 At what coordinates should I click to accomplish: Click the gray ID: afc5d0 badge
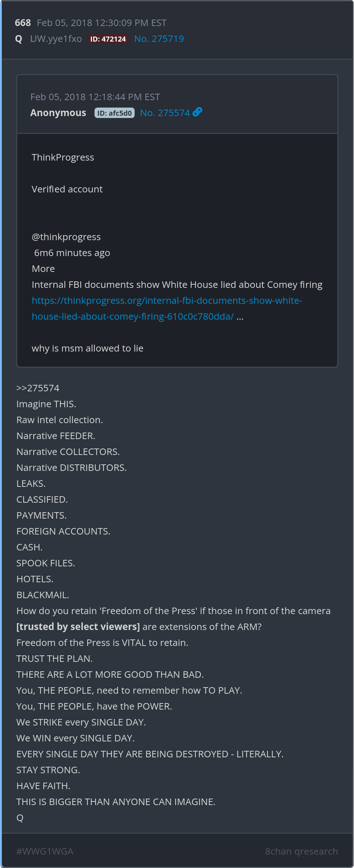point(114,113)
